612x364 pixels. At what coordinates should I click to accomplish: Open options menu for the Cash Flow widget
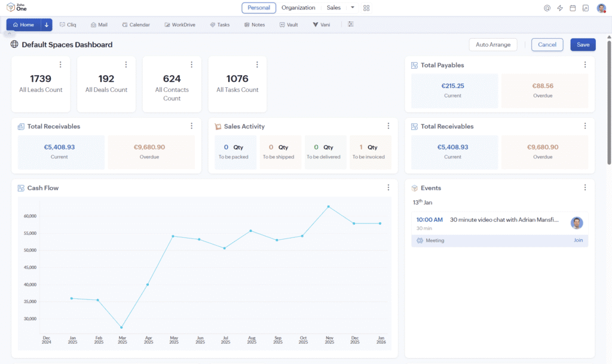[x=389, y=188]
